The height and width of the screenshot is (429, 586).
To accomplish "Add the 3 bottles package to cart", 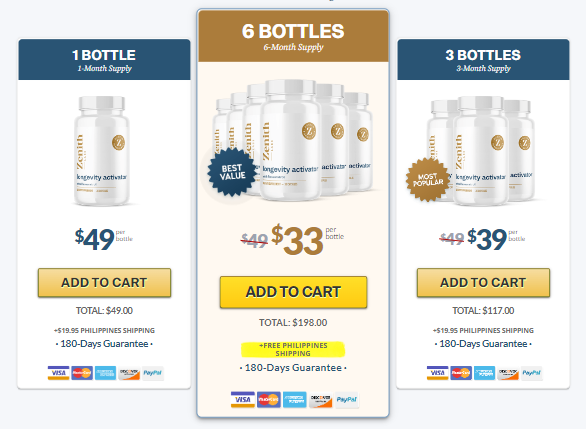I will click(483, 283).
